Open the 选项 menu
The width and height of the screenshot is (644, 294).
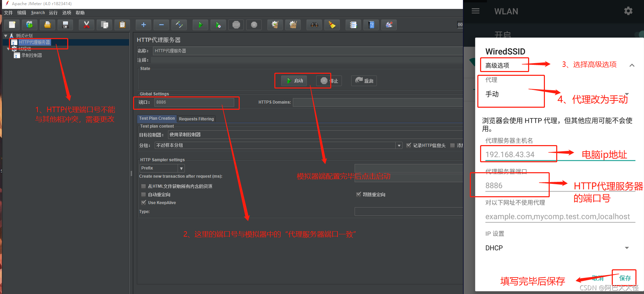67,13
